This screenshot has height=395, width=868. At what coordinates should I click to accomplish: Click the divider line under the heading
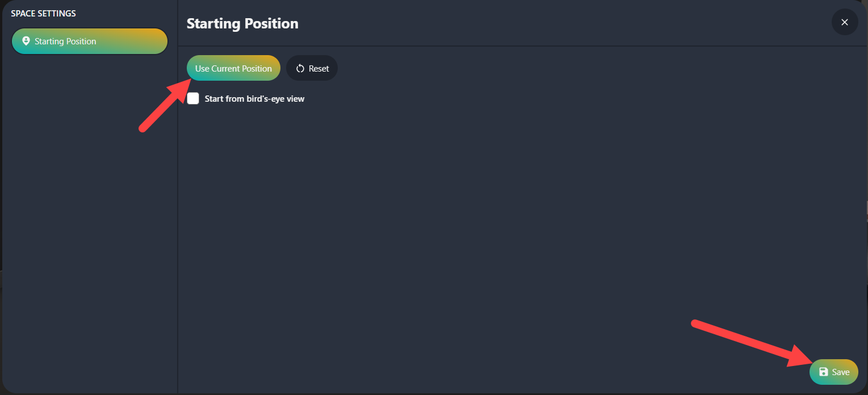(522, 45)
